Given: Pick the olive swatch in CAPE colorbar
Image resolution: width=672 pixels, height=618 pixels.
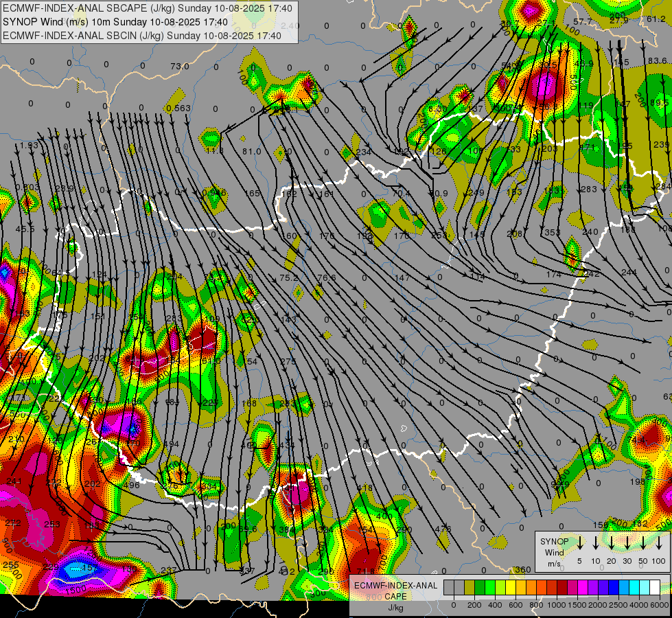Looking at the screenshot, I should pos(470,587).
